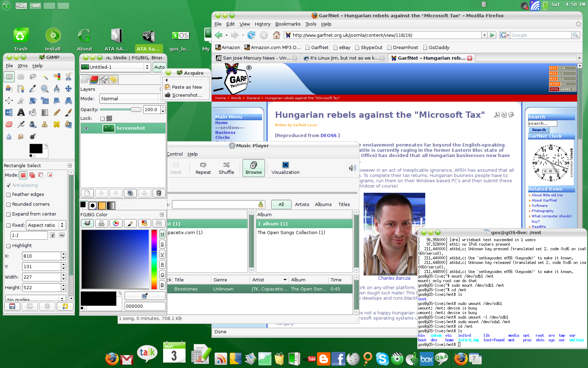This screenshot has height=368, width=588.
Task: Select the Scissors Select tool
Action: (69, 76)
